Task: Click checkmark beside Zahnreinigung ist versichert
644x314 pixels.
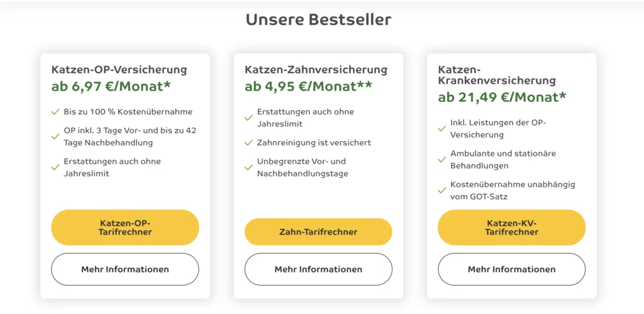Action: tap(248, 143)
